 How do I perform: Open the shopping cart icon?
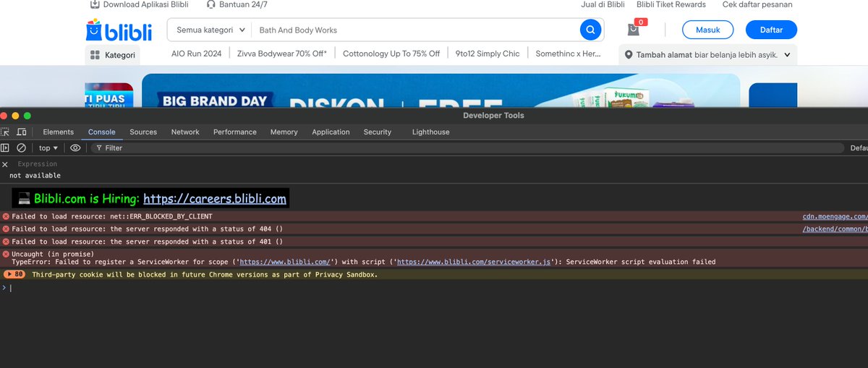tap(634, 30)
